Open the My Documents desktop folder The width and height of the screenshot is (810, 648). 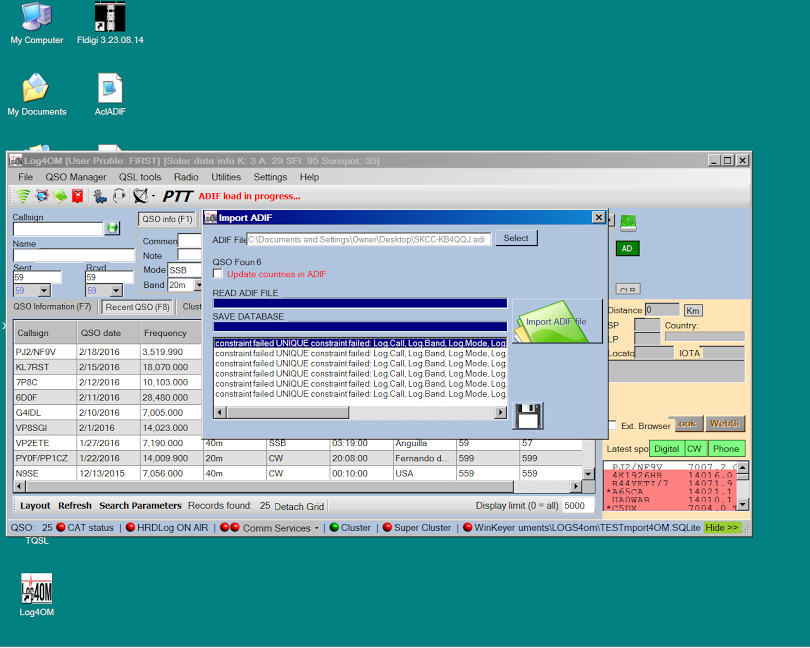coord(37,95)
